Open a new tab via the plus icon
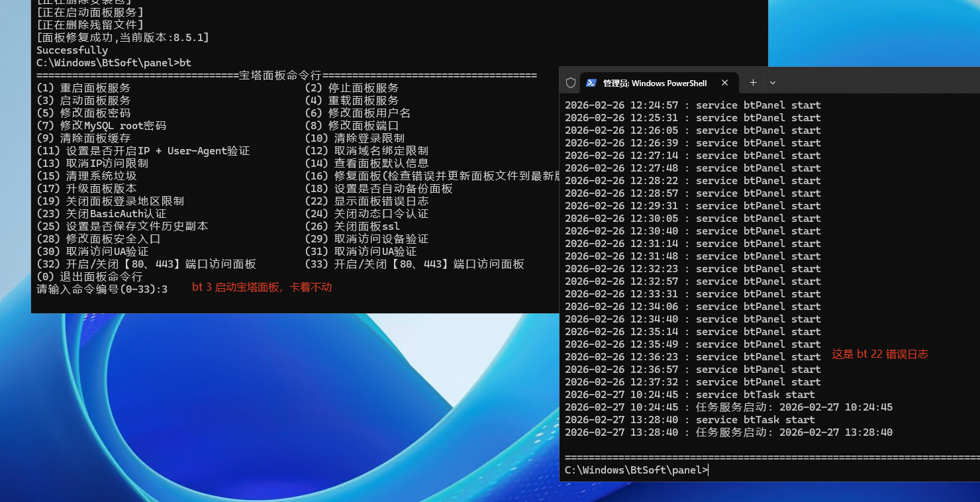This screenshot has height=502, width=980. [x=753, y=83]
